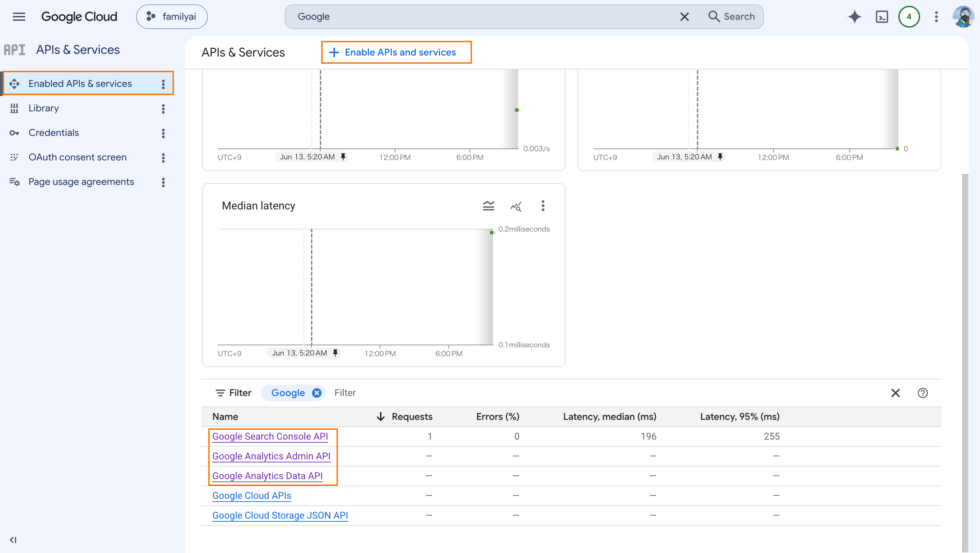This screenshot has height=553, width=980.
Task: Sort by Latency, median (ms) column
Action: 609,417
